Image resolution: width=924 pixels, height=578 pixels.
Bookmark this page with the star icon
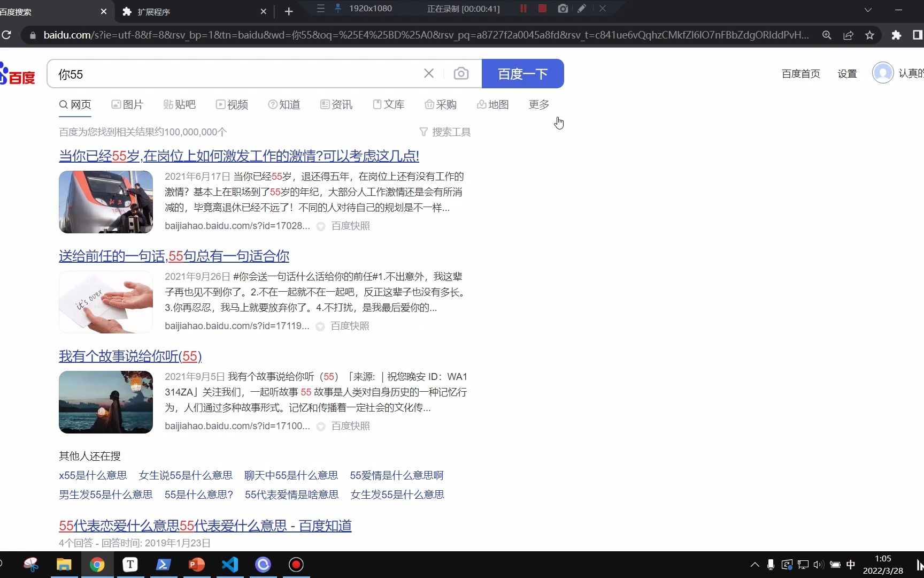869,35
